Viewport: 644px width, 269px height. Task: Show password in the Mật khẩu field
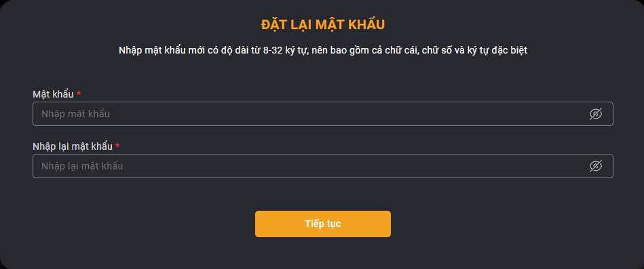click(596, 114)
